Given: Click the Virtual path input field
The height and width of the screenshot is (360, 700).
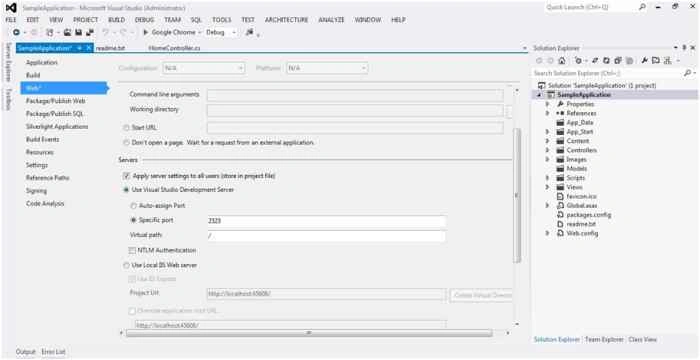Looking at the screenshot, I should [x=326, y=236].
